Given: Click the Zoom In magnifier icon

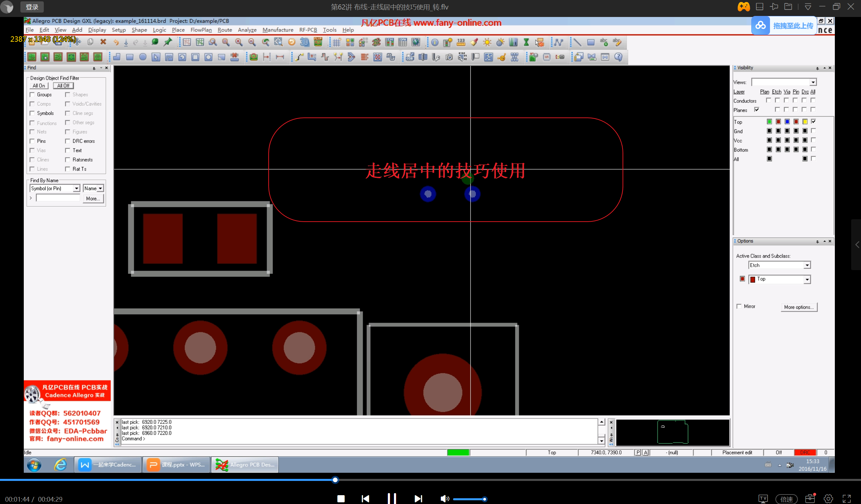Looking at the screenshot, I should [239, 42].
